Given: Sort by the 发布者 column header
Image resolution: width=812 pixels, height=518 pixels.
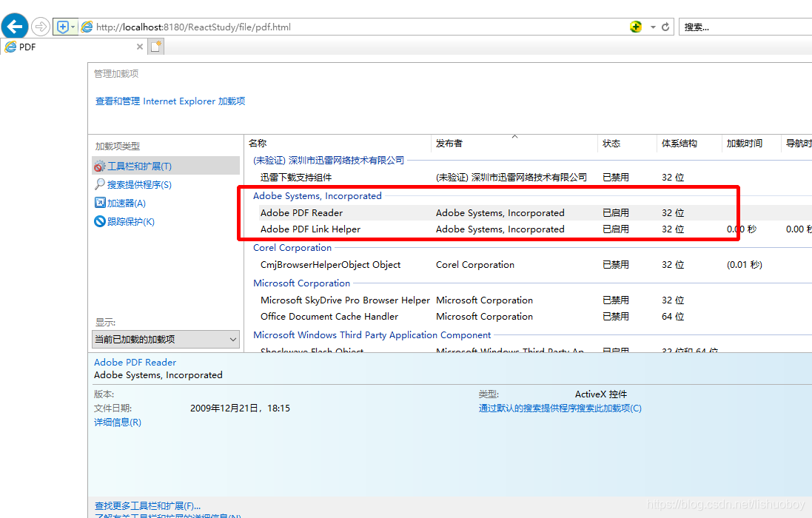Looking at the screenshot, I should [x=514, y=144].
